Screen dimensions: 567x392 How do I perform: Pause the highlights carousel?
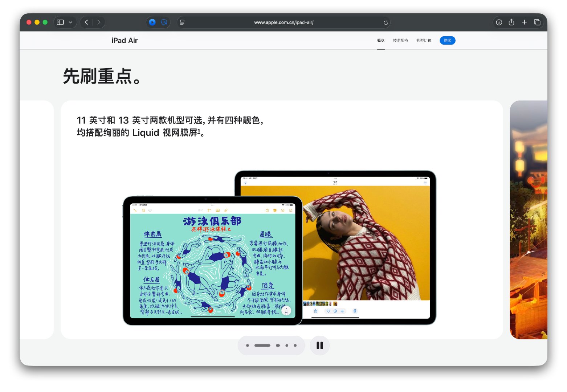(320, 346)
